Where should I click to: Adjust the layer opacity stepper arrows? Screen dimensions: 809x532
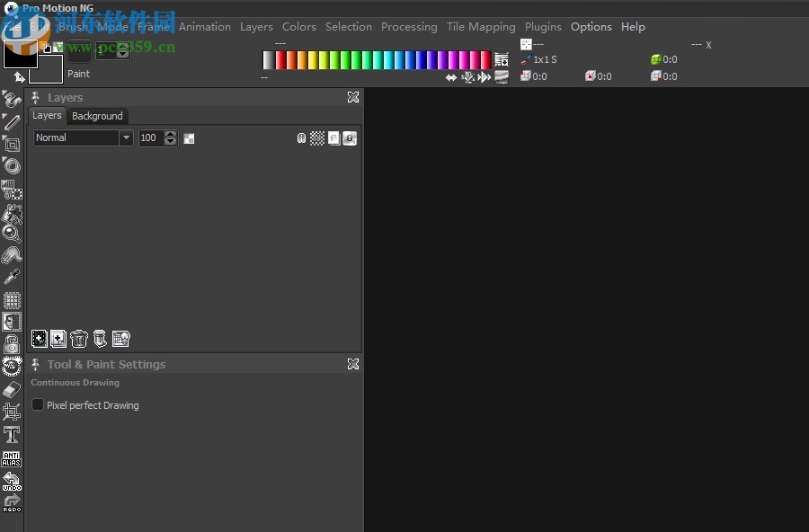(170, 137)
